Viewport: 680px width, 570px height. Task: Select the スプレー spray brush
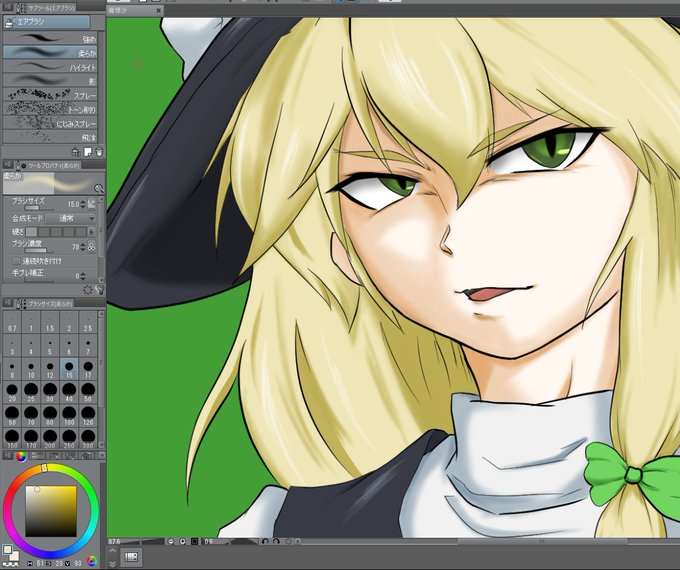click(x=50, y=95)
